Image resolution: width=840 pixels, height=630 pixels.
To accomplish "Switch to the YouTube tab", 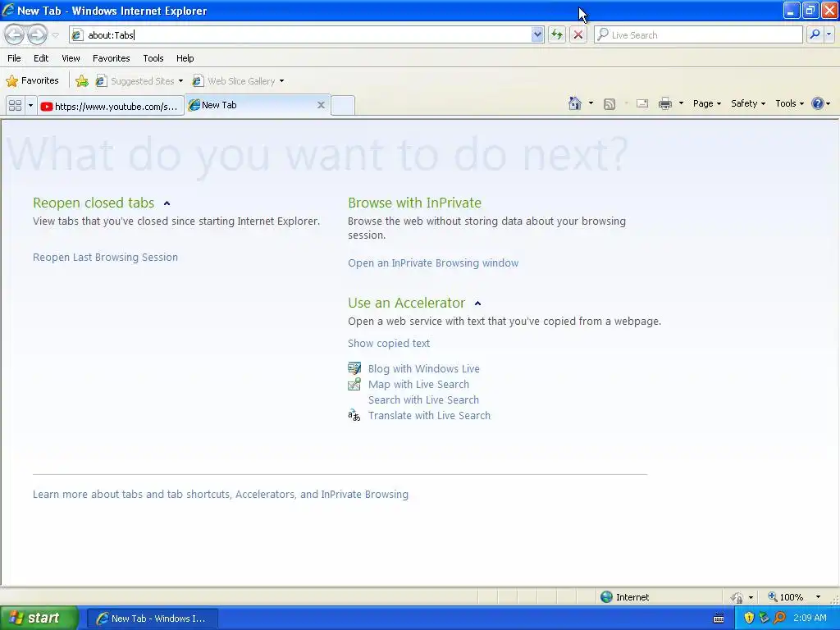I will click(111, 106).
